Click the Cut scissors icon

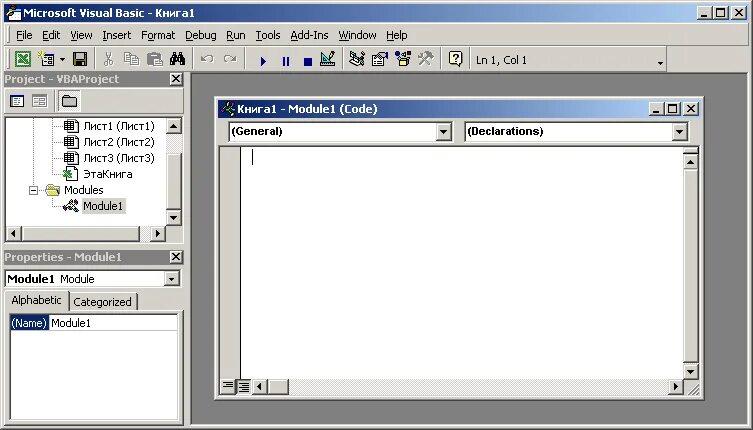[109, 60]
